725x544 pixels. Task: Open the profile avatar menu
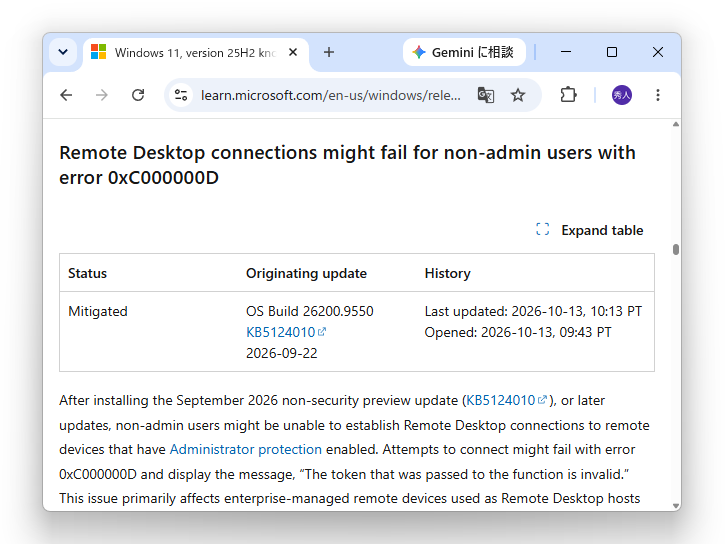[622, 95]
